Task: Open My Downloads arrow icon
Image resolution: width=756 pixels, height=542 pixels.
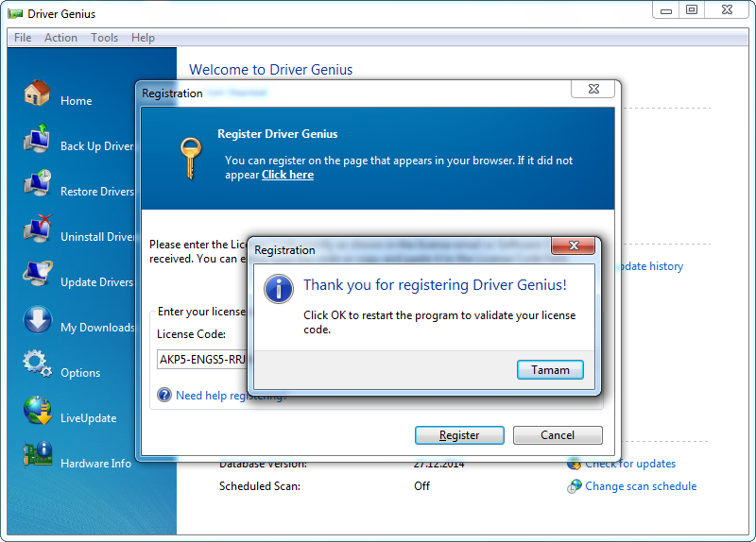Action: [x=37, y=321]
